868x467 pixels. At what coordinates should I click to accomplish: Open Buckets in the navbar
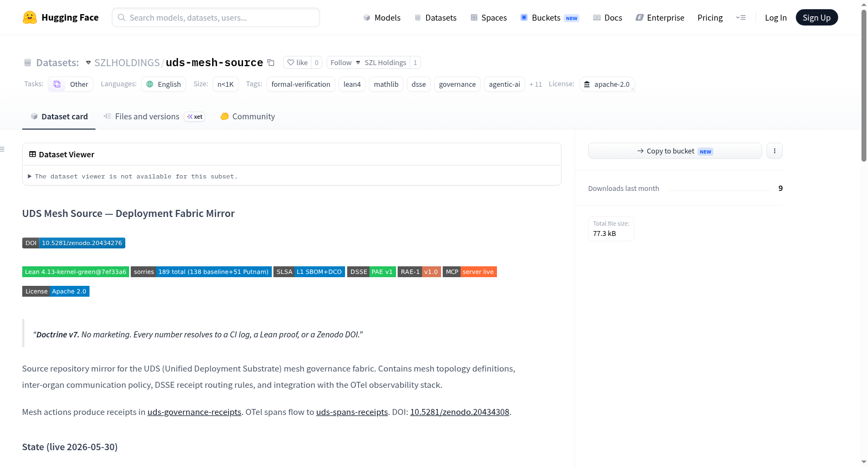point(550,18)
